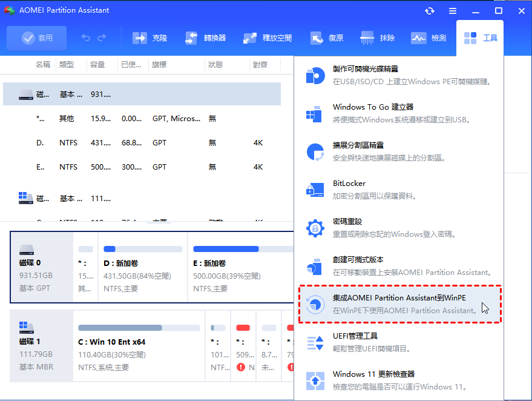The image size is (532, 401).
Task: Click the 檢測 (Test) toolbar item
Action: [429, 38]
